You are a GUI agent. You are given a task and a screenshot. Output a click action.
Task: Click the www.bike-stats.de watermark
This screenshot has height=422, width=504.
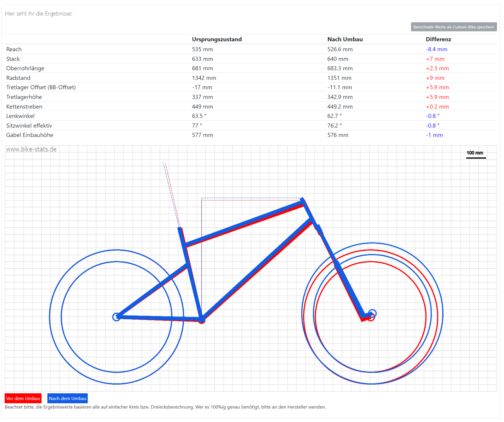click(31, 149)
